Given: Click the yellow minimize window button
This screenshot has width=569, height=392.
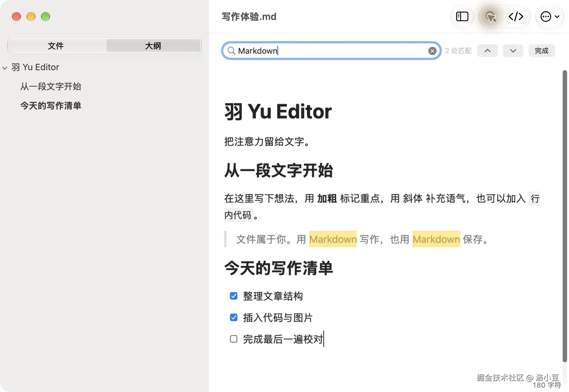Looking at the screenshot, I should (31, 16).
